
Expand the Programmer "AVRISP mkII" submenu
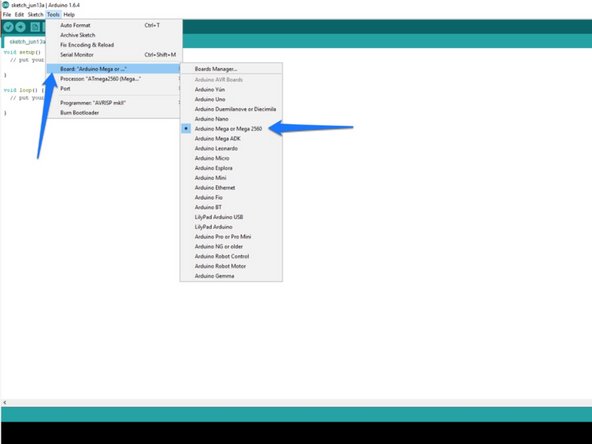pos(114,103)
